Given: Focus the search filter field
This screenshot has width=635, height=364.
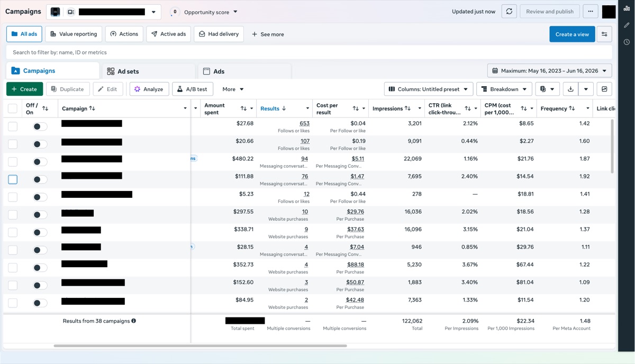Looking at the screenshot, I should [309, 52].
